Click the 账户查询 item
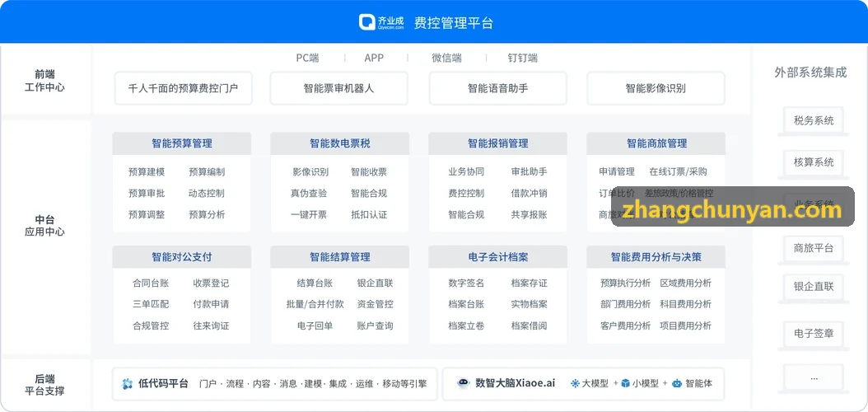The width and height of the screenshot is (868, 412). pyautogui.click(x=376, y=326)
